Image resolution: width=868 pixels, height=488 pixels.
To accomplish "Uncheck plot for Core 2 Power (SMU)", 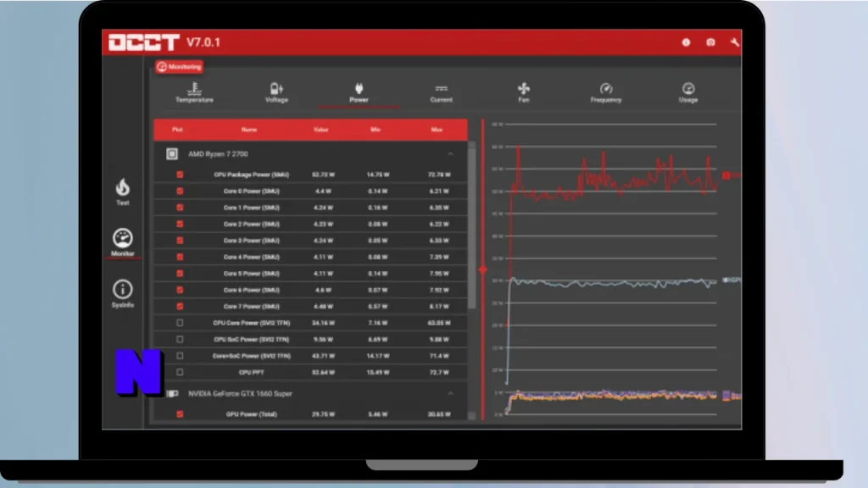I will [x=180, y=224].
